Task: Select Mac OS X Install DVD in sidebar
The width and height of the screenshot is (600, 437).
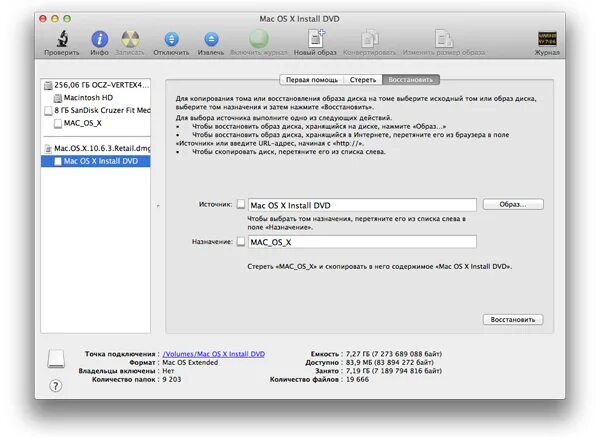Action: point(96,161)
